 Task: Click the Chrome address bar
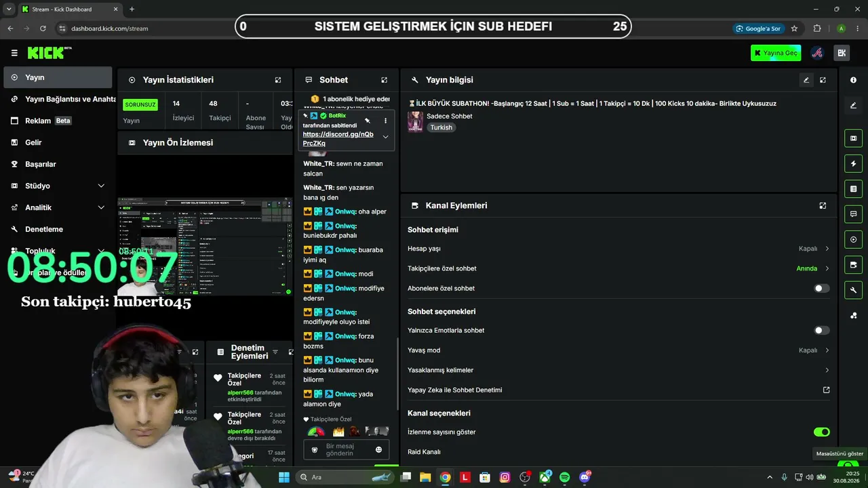click(393, 28)
